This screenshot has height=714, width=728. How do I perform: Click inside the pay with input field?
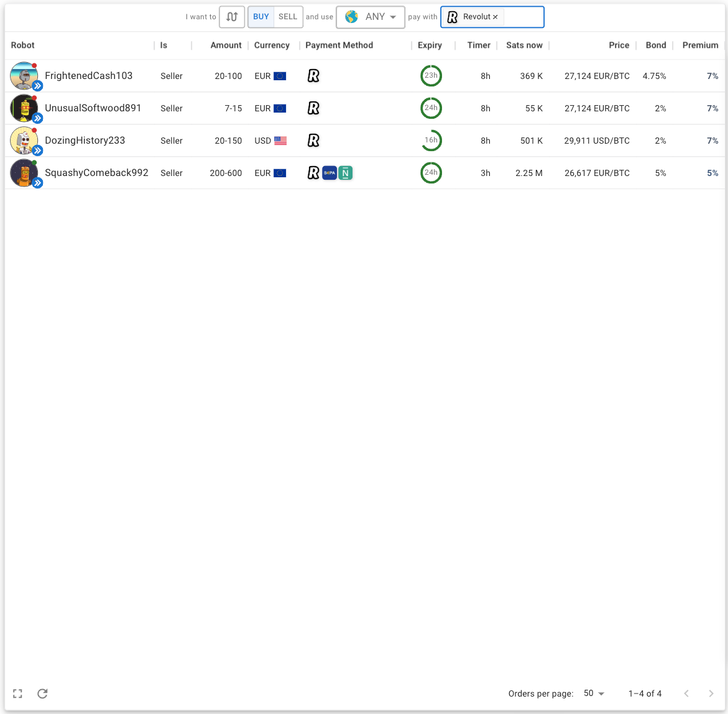(522, 17)
